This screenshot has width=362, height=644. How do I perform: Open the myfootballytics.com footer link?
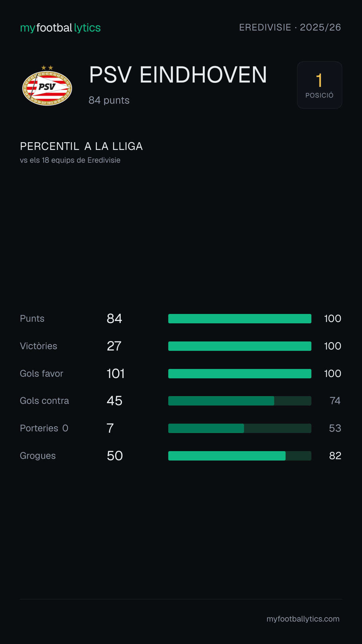(x=303, y=619)
